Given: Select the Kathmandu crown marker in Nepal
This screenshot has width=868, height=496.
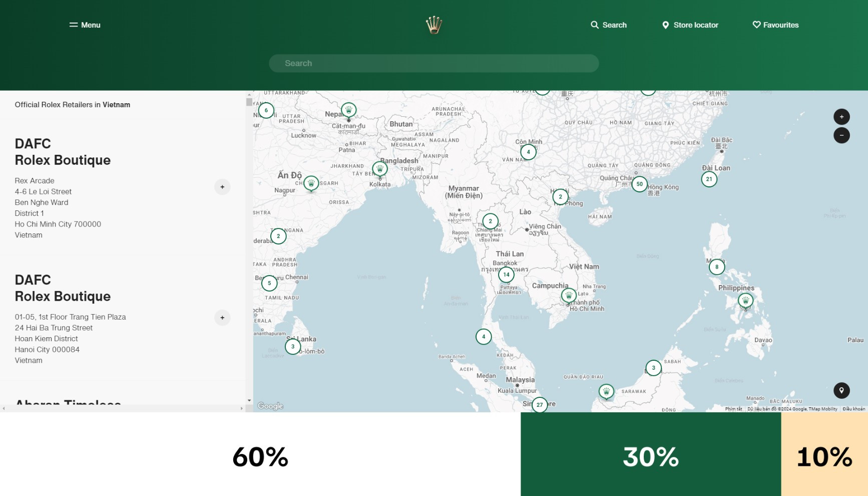Looking at the screenshot, I should (x=348, y=110).
